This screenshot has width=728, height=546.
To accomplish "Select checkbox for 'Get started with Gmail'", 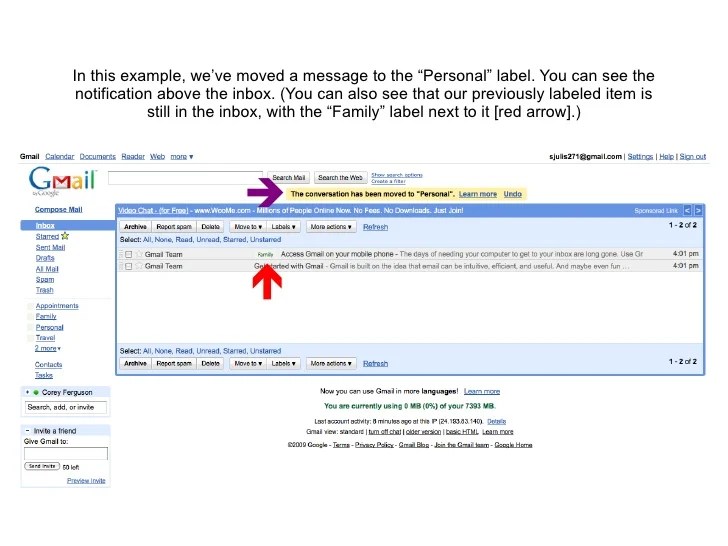I will coord(129,266).
